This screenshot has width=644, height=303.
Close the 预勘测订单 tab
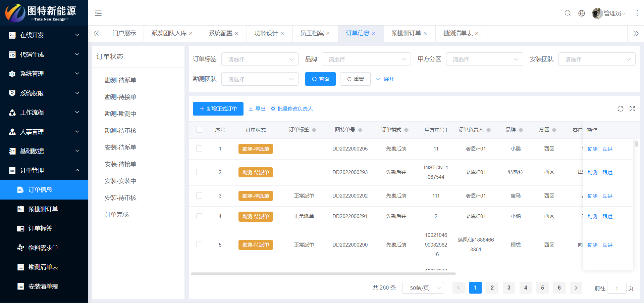point(425,34)
